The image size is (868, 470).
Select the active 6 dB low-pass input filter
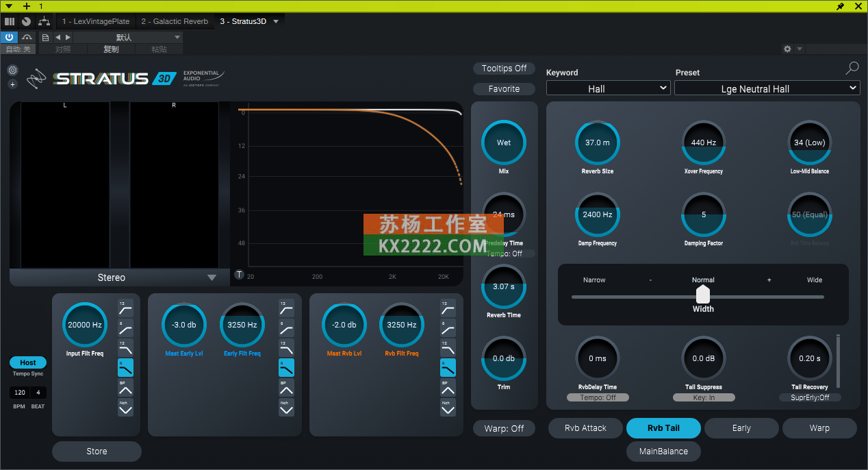pyautogui.click(x=125, y=367)
